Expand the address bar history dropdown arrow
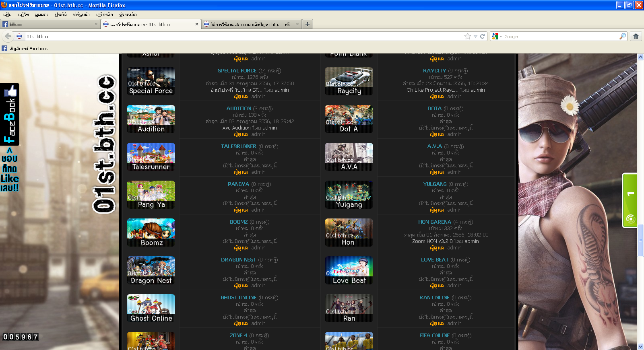Image resolution: width=644 pixels, height=350 pixels. (x=475, y=36)
